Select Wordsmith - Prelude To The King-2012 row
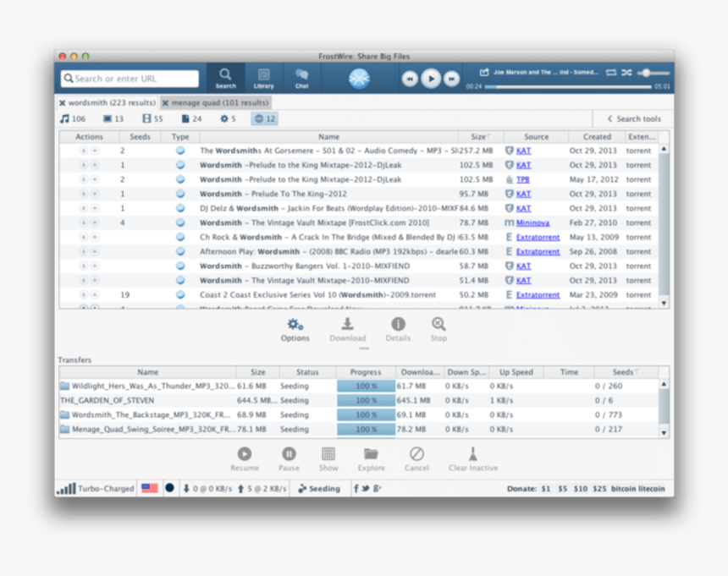 click(x=359, y=194)
